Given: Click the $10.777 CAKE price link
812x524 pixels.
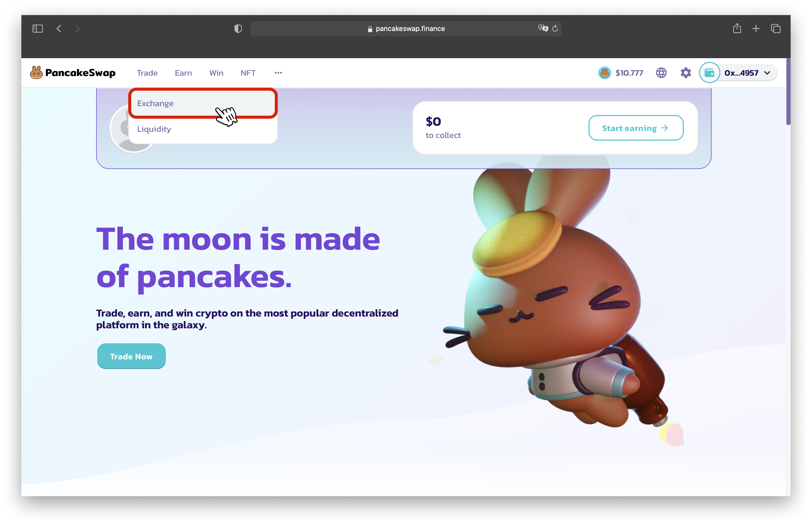Looking at the screenshot, I should [x=629, y=73].
